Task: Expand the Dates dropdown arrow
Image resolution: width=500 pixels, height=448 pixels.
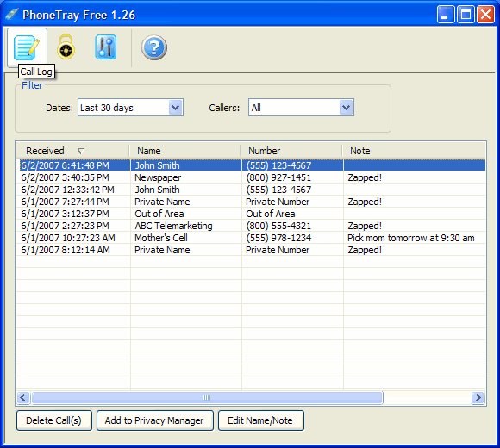Action: click(x=175, y=108)
